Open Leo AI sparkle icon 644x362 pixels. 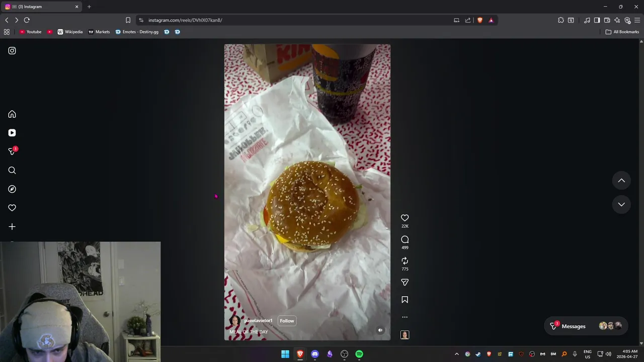pyautogui.click(x=617, y=20)
